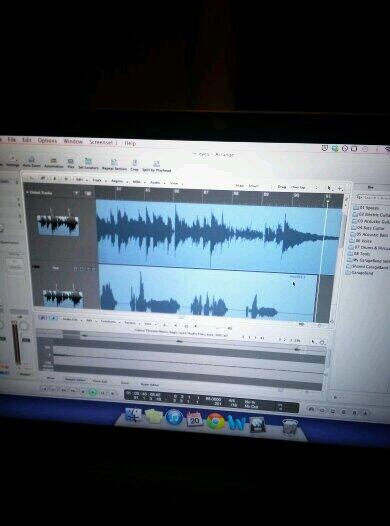Open Finder from the Dock
Viewport: 390px width, 526px height.
click(x=133, y=415)
